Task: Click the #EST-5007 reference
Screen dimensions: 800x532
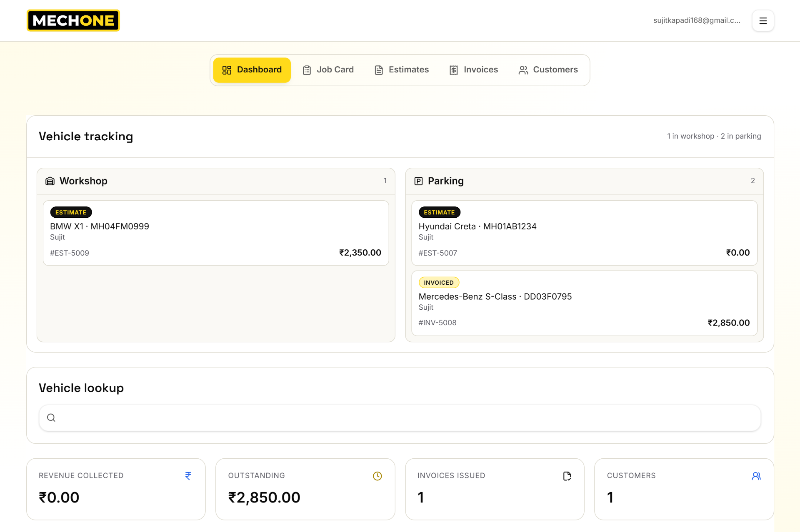Action: 438,253
